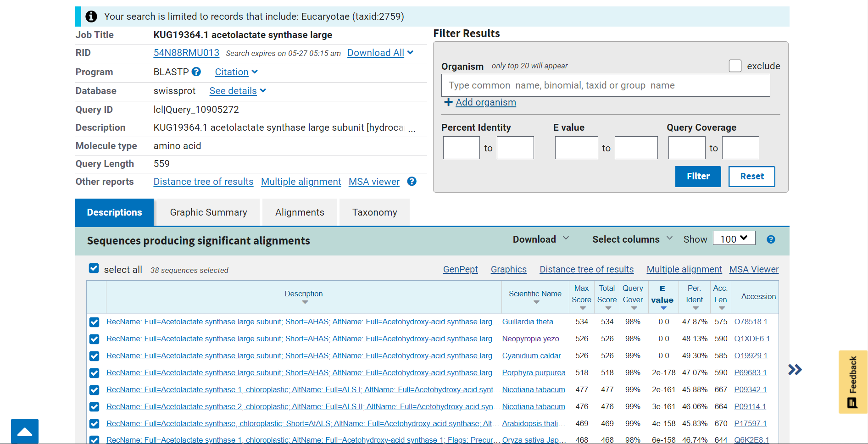Focus the Organism name input field
This screenshot has width=868, height=444.
(x=606, y=85)
